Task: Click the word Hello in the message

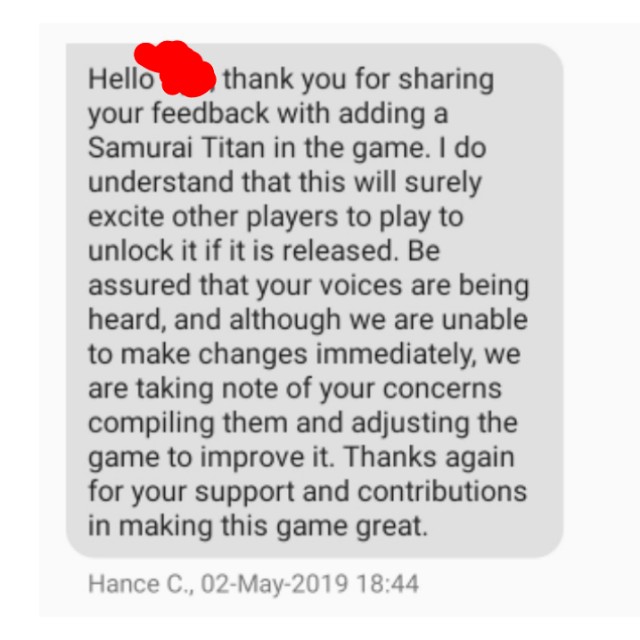Action: tap(121, 79)
